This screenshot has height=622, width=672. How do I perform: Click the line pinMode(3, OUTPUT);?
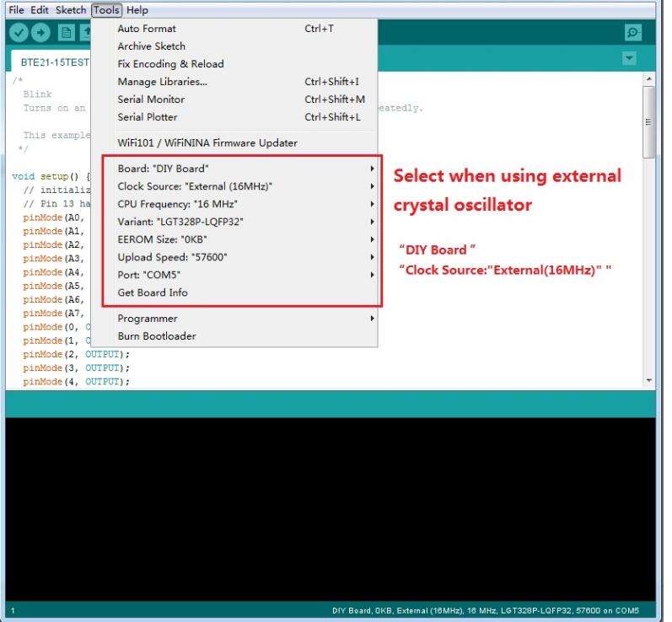pyautogui.click(x=76, y=368)
